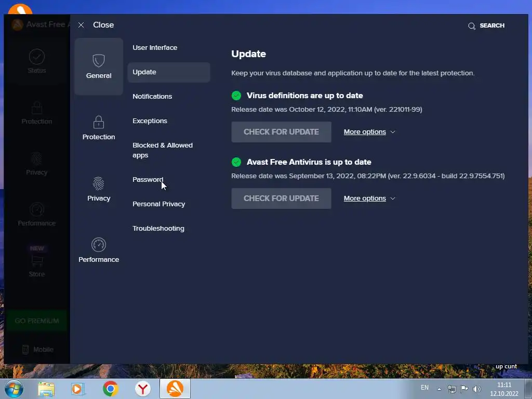Click the dimmed Mobile phone icon
Screen dimensions: 532x399
25,350
